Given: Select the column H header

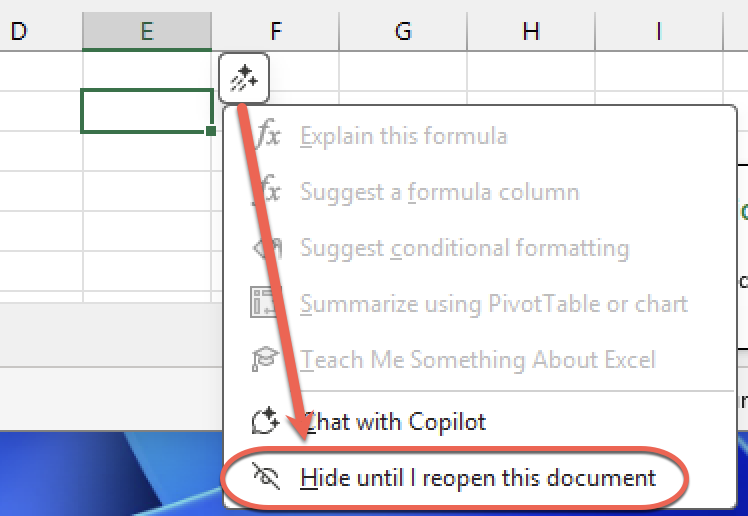Looking at the screenshot, I should click(531, 31).
